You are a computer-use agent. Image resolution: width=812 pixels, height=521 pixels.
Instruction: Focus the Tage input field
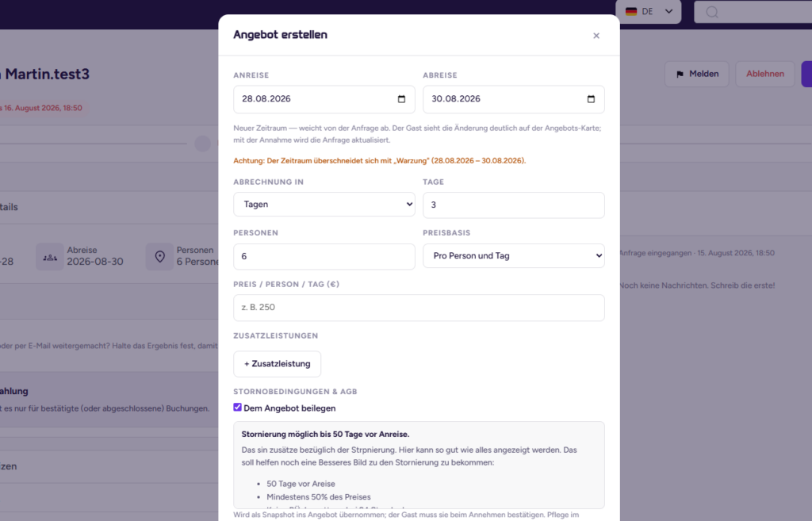click(x=514, y=205)
